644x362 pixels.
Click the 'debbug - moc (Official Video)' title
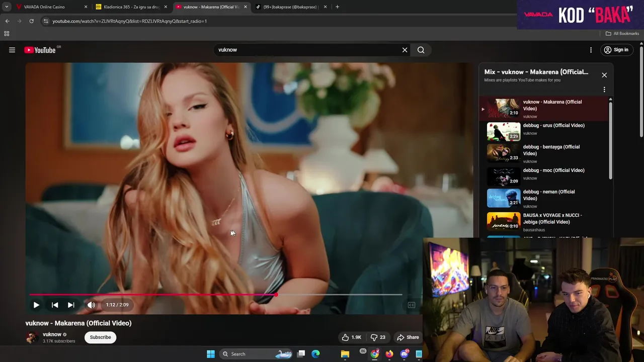tap(553, 170)
